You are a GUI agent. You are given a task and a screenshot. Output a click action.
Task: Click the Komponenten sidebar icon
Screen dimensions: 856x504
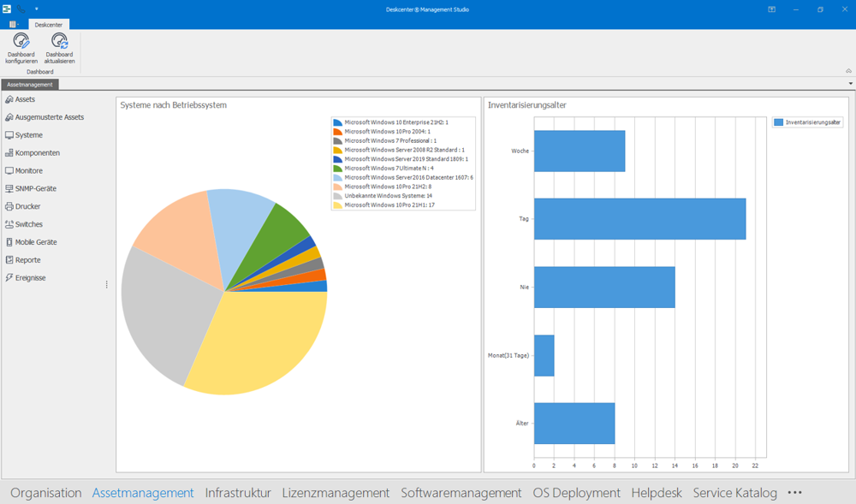tap(9, 153)
